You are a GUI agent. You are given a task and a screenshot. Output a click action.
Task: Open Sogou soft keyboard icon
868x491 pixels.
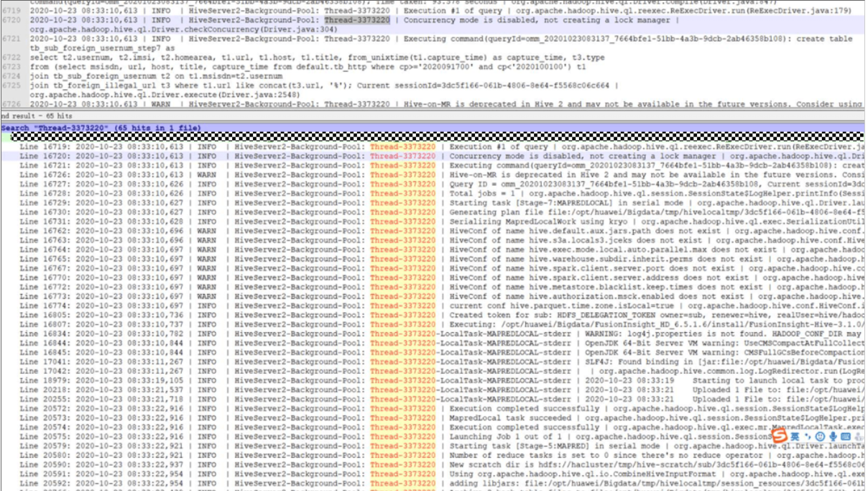click(x=846, y=436)
